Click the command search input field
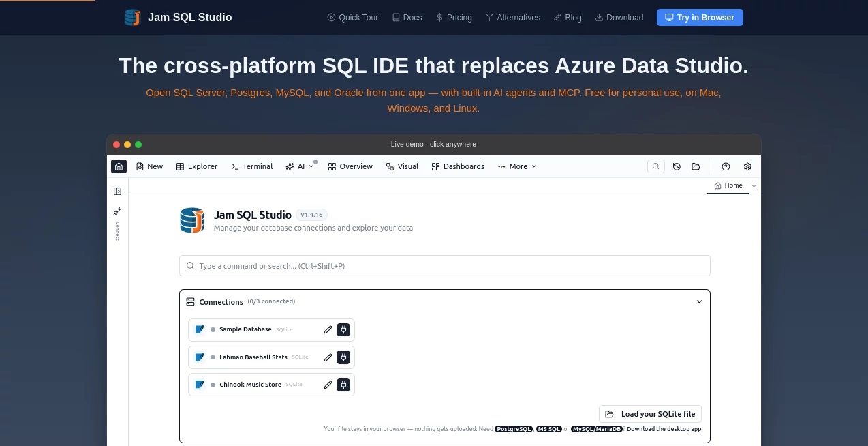Screen dimensions: 868x446 (x=444, y=266)
